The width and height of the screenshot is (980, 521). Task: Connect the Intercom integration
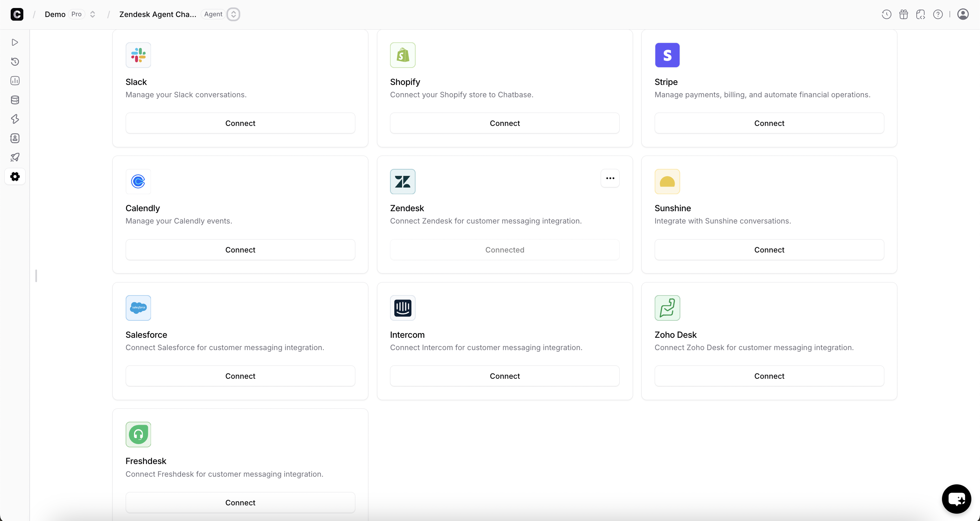504,376
